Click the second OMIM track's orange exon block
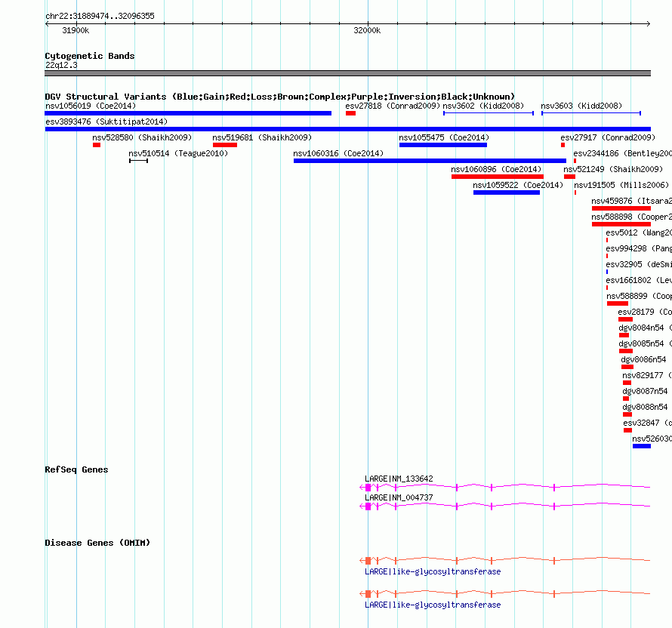Viewport: 672px width, 628px height. click(368, 594)
